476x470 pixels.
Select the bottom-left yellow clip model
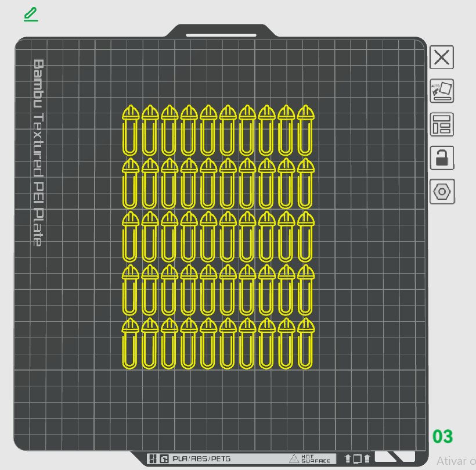coord(131,343)
